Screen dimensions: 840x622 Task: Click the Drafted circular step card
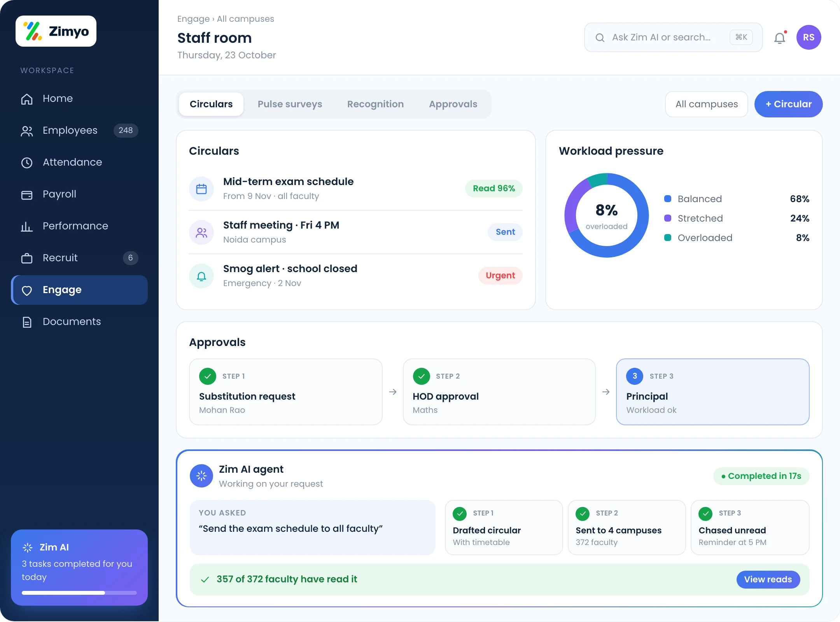coord(504,528)
